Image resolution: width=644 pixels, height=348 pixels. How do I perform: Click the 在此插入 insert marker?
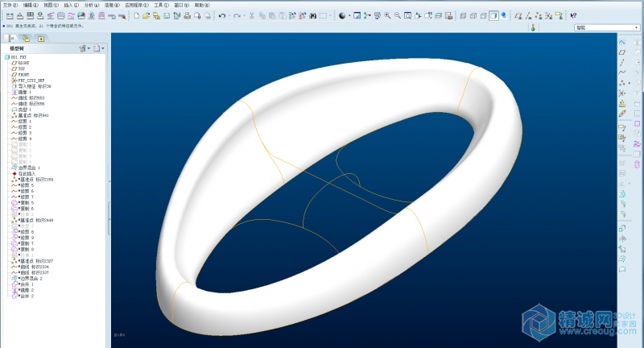click(24, 173)
